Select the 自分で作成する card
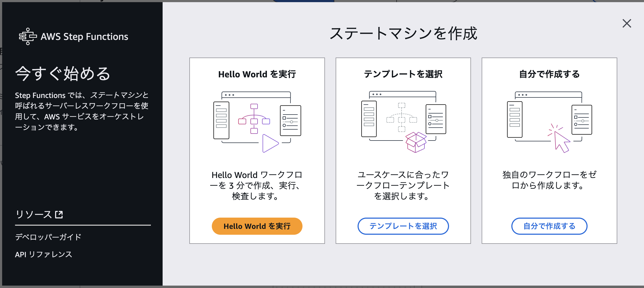This screenshot has height=288, width=644. pos(549,150)
